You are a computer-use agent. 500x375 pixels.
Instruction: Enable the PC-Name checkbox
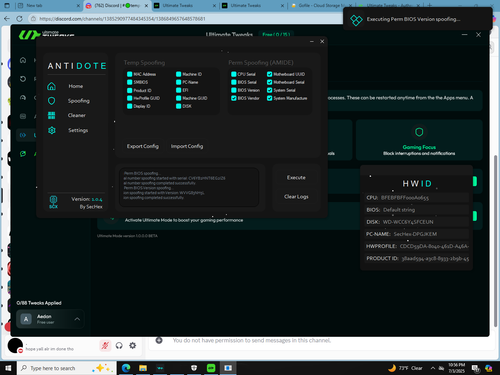click(178, 82)
